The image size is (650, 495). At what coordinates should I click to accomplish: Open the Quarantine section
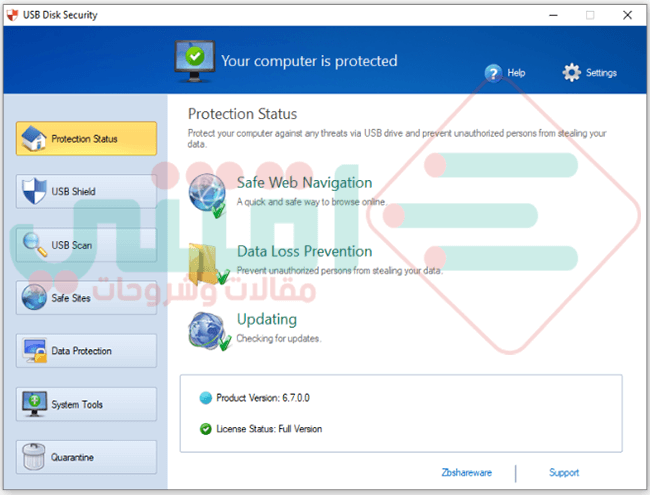click(x=86, y=457)
